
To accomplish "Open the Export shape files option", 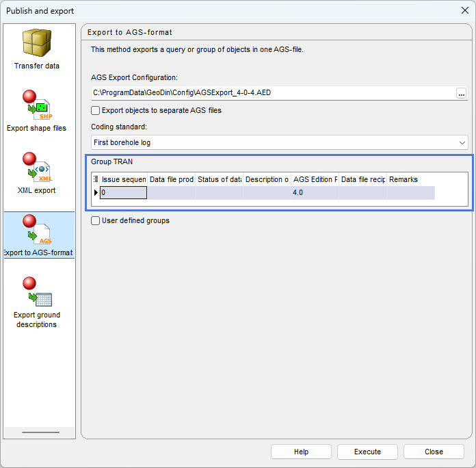I will pos(37,107).
